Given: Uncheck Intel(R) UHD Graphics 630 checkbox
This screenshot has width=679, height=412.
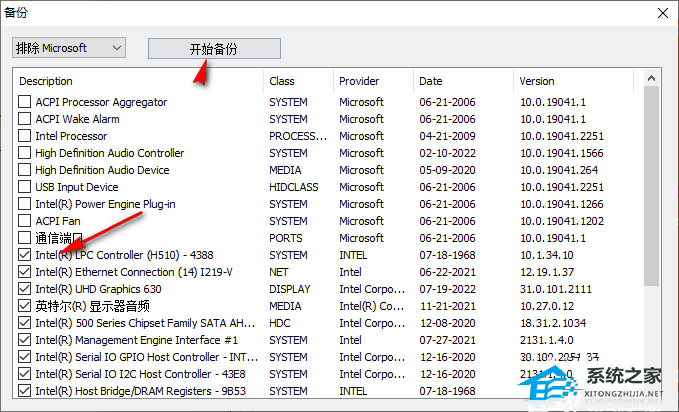Looking at the screenshot, I should (x=25, y=289).
